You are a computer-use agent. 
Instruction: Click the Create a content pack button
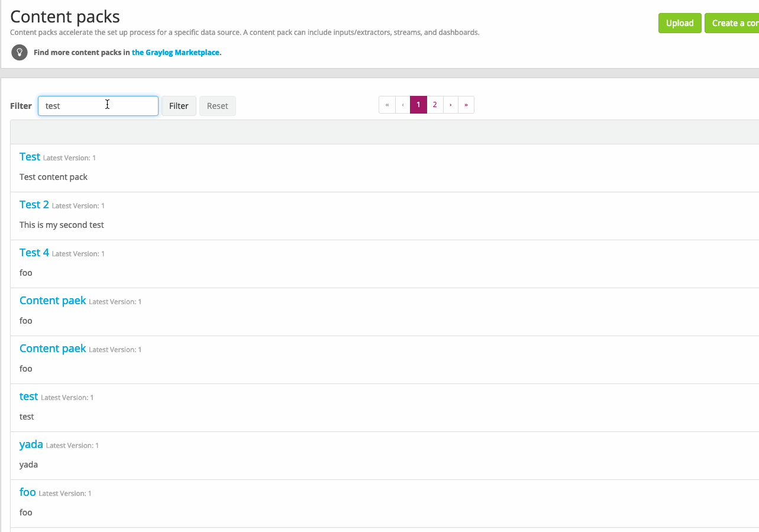(x=732, y=23)
